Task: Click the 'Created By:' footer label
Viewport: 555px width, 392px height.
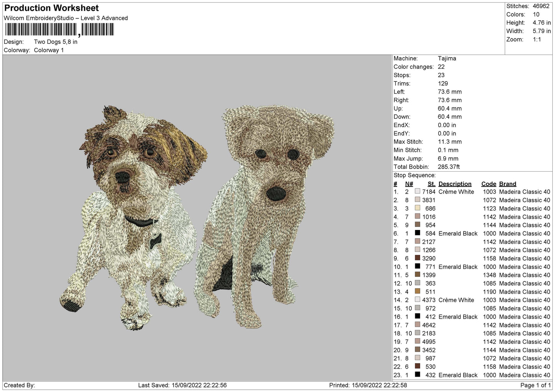Action: [19, 385]
